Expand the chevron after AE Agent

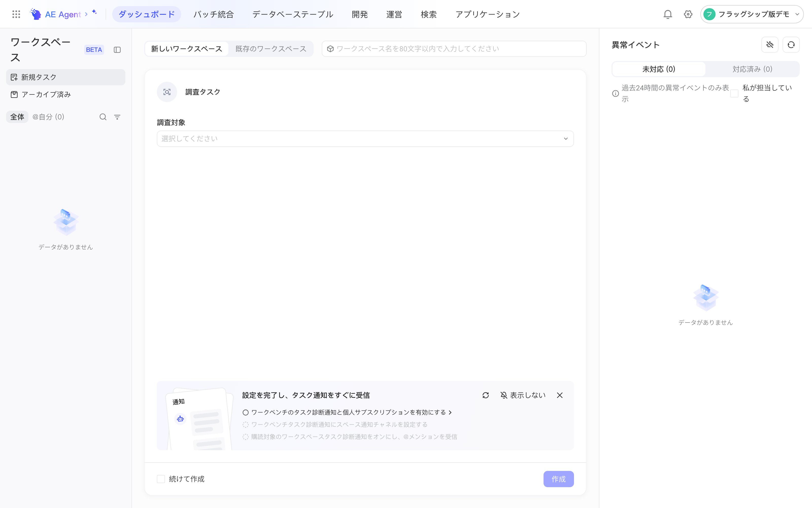[86, 14]
